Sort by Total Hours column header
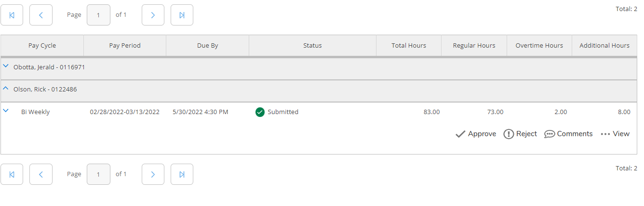The width and height of the screenshot is (644, 206). click(408, 46)
